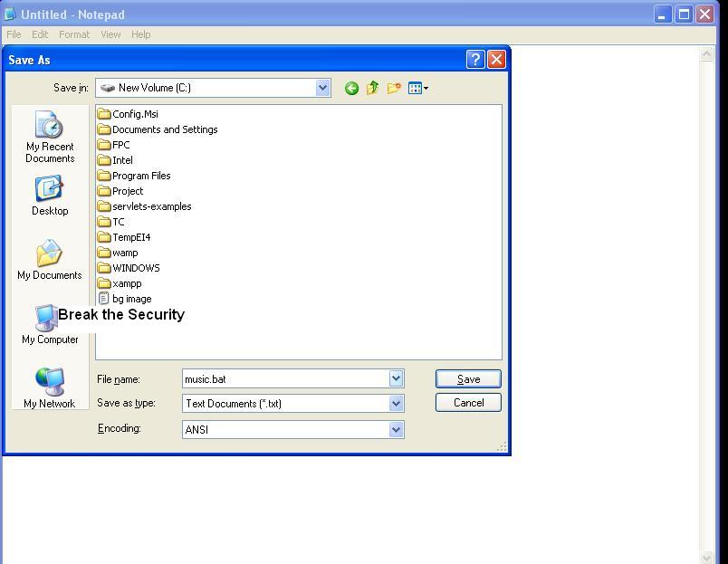Screen dimensions: 728x564
Task: Minimize the Notepad window
Action: (663, 14)
